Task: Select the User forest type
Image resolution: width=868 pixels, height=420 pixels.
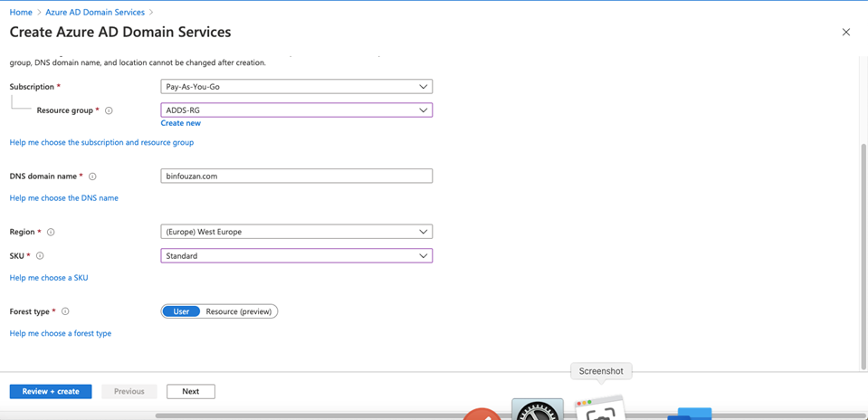Action: pos(181,311)
